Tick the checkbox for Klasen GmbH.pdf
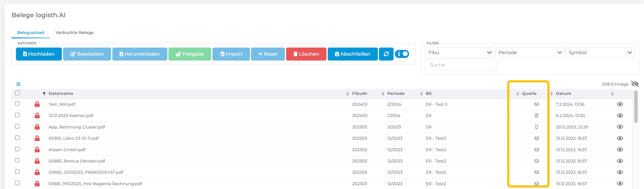The image size is (644, 189). coord(17,149)
